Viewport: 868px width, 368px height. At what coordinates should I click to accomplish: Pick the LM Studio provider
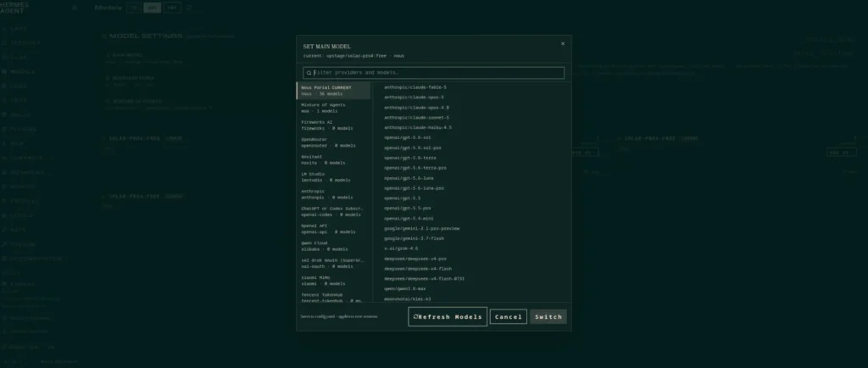[333, 177]
